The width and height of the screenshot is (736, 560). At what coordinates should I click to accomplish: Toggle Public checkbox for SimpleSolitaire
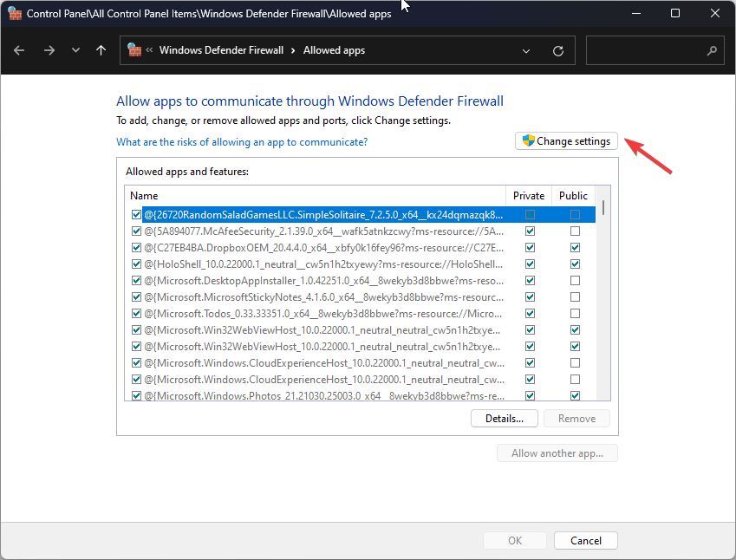pyautogui.click(x=575, y=214)
